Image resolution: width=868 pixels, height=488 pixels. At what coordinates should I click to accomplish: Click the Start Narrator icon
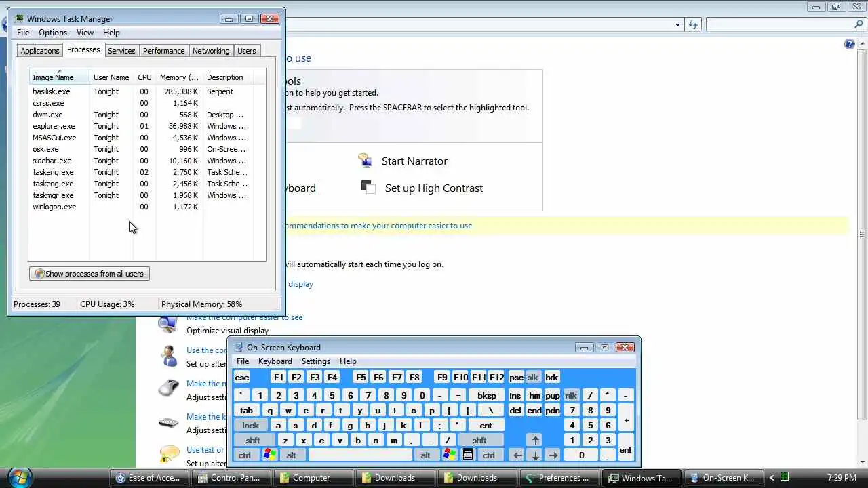pos(366,161)
